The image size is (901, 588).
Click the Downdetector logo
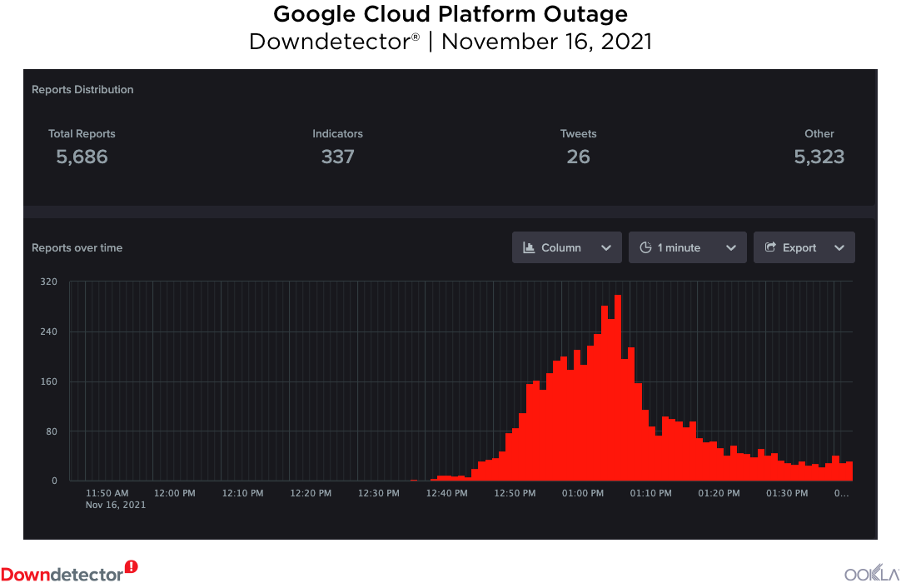pyautogui.click(x=69, y=572)
